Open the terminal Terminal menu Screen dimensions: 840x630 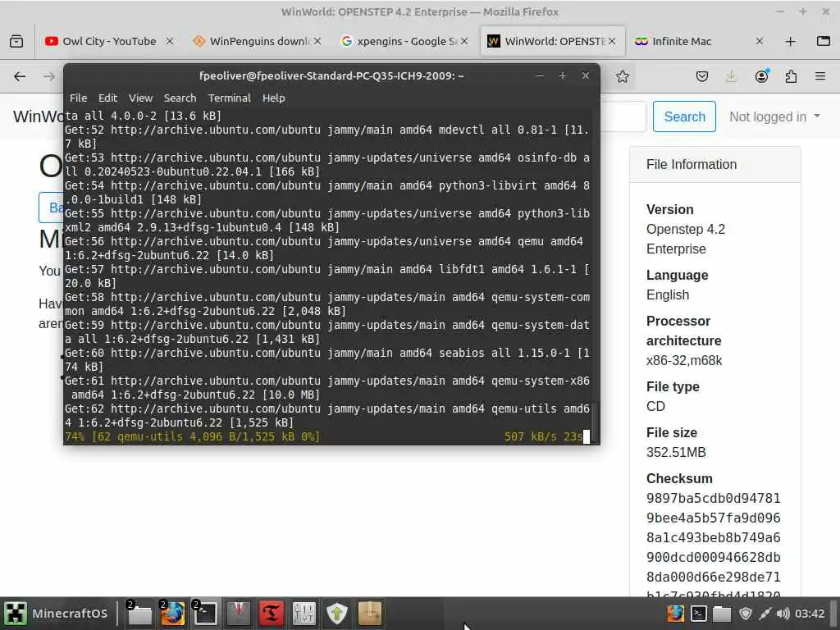click(x=230, y=98)
